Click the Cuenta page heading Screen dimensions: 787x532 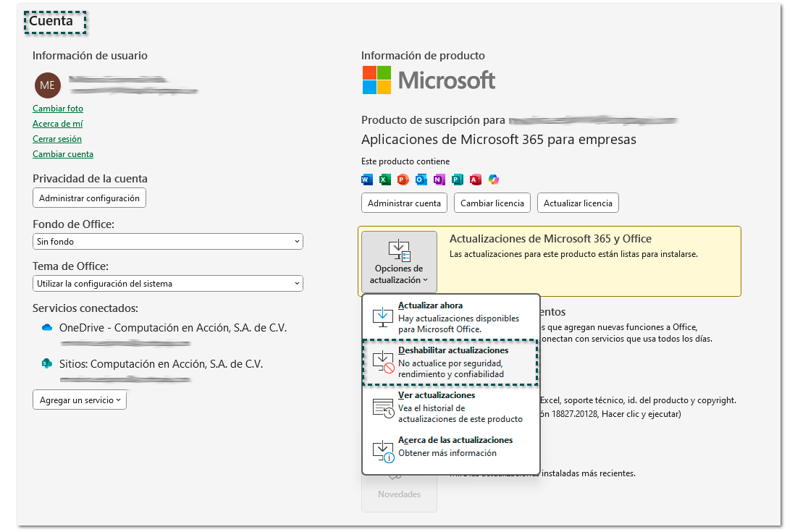pyautogui.click(x=51, y=21)
